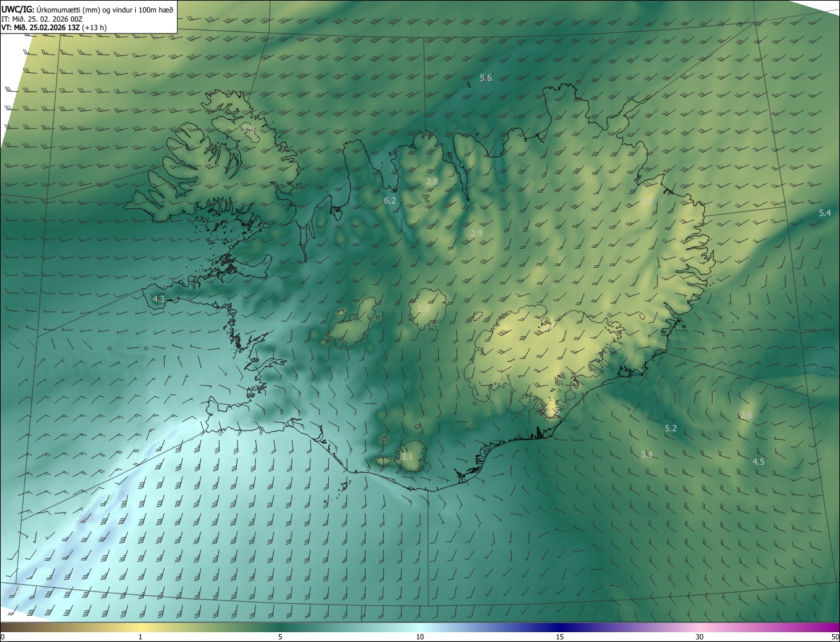The height and width of the screenshot is (642, 840).
Task: Click the 4.3 value on Snæfellsnes peninsula
Action: (x=158, y=299)
